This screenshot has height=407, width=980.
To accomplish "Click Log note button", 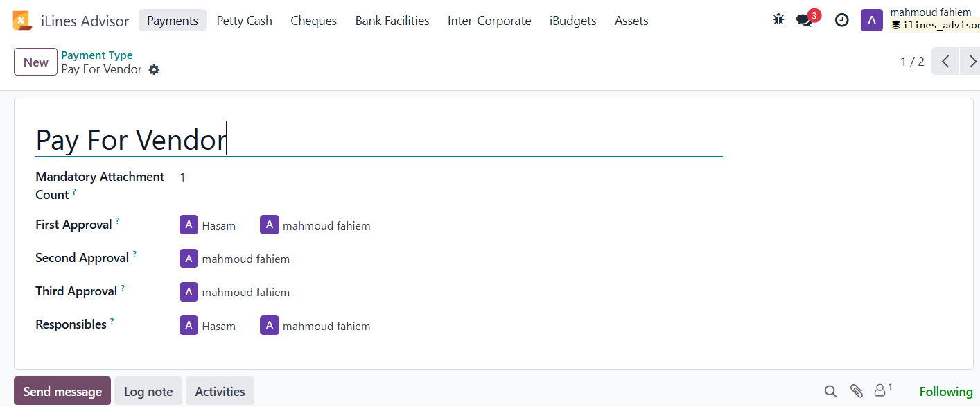I will (x=148, y=391).
